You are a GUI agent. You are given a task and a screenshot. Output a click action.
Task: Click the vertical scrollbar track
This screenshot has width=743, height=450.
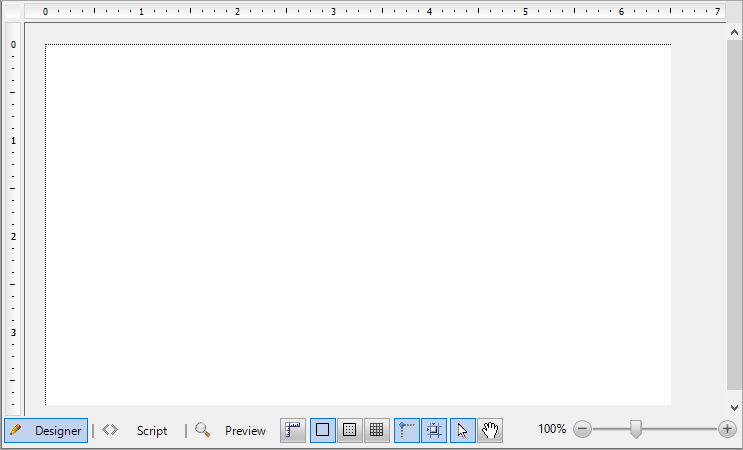point(734,216)
